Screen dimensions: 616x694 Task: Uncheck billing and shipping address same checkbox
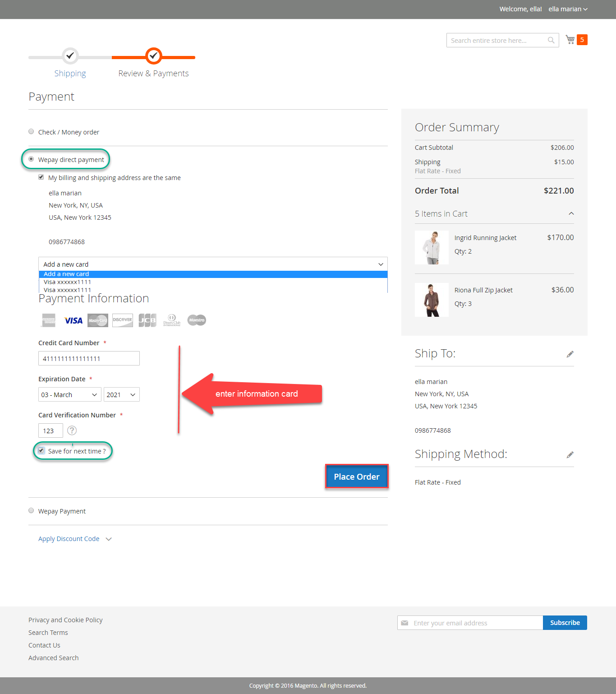(41, 177)
